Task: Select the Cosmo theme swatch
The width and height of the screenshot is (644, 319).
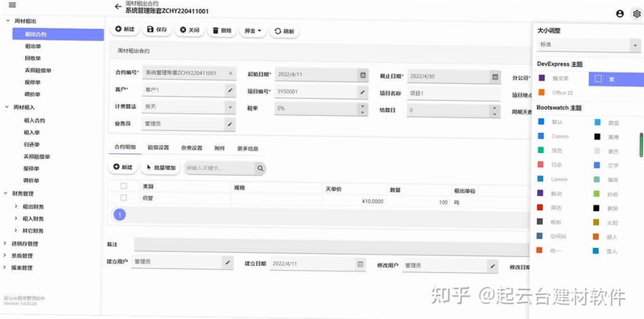Action: [541, 136]
